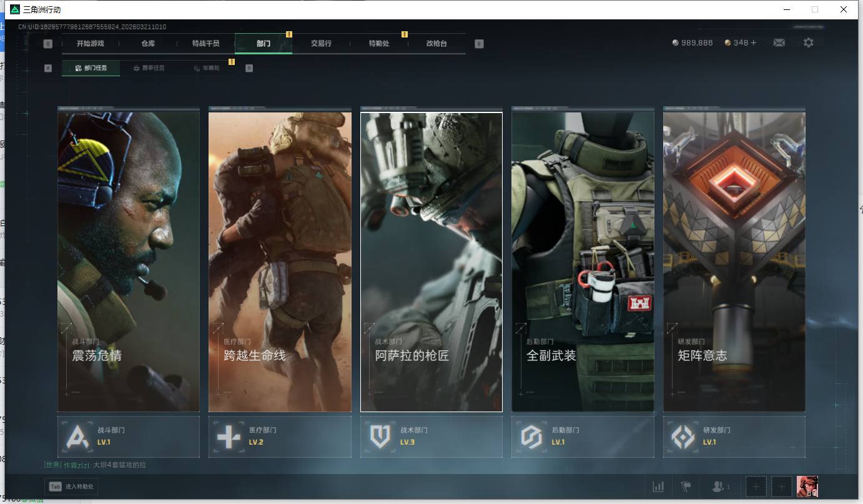The width and height of the screenshot is (863, 504).
Task: Click the 研发部门 diamond emblem icon
Action: (683, 437)
